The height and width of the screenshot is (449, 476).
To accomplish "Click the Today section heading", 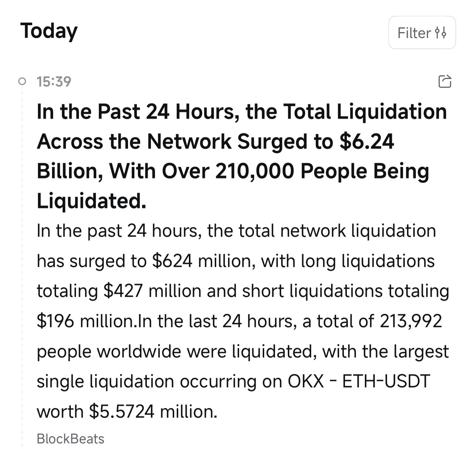I will (49, 31).
